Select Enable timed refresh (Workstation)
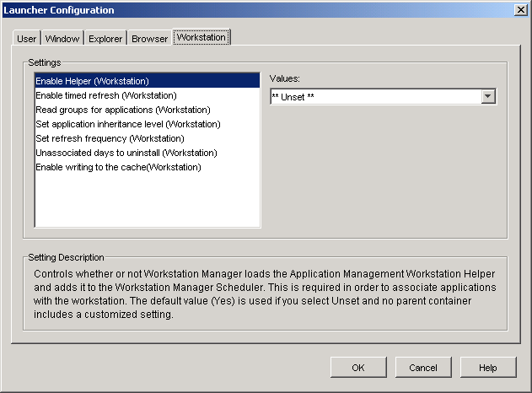Viewport: 532px width, 393px height. click(x=148, y=95)
